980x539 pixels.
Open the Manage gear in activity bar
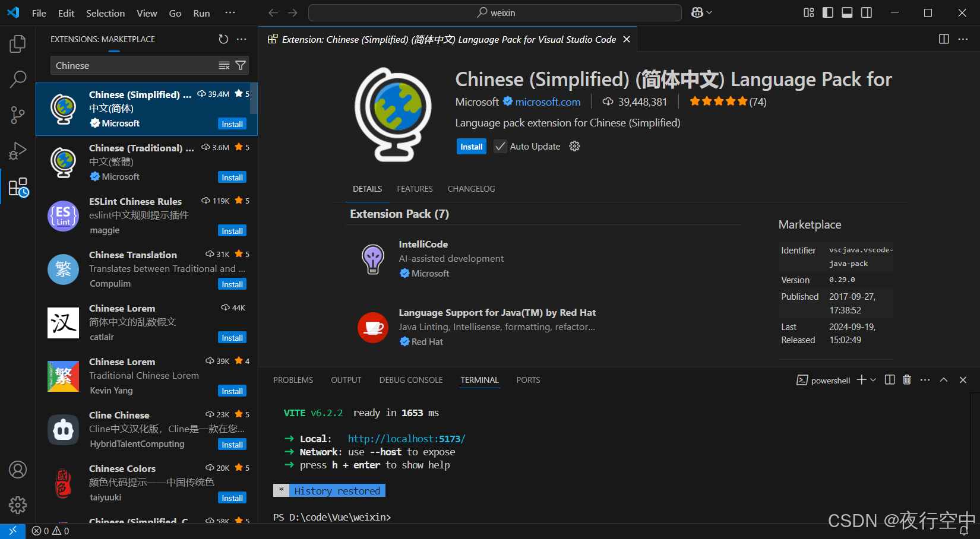18,505
